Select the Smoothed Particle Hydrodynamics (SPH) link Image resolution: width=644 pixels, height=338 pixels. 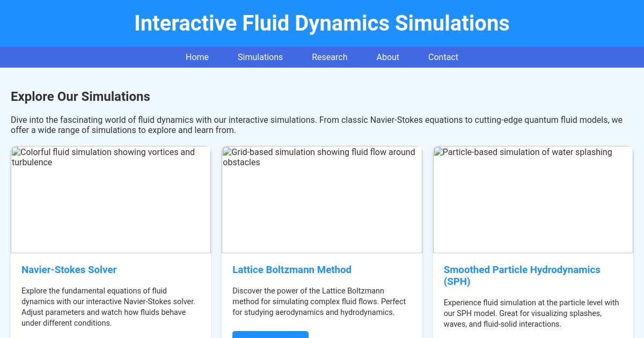tap(522, 276)
